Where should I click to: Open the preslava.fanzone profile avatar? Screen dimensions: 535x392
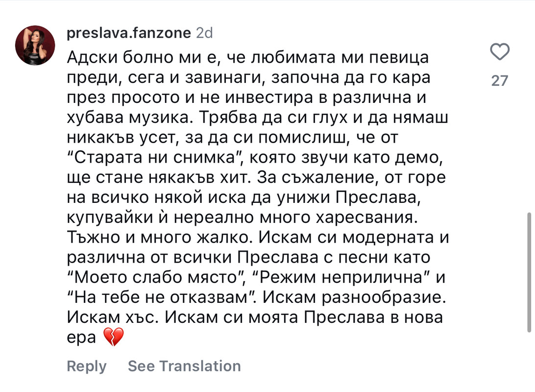(x=35, y=45)
